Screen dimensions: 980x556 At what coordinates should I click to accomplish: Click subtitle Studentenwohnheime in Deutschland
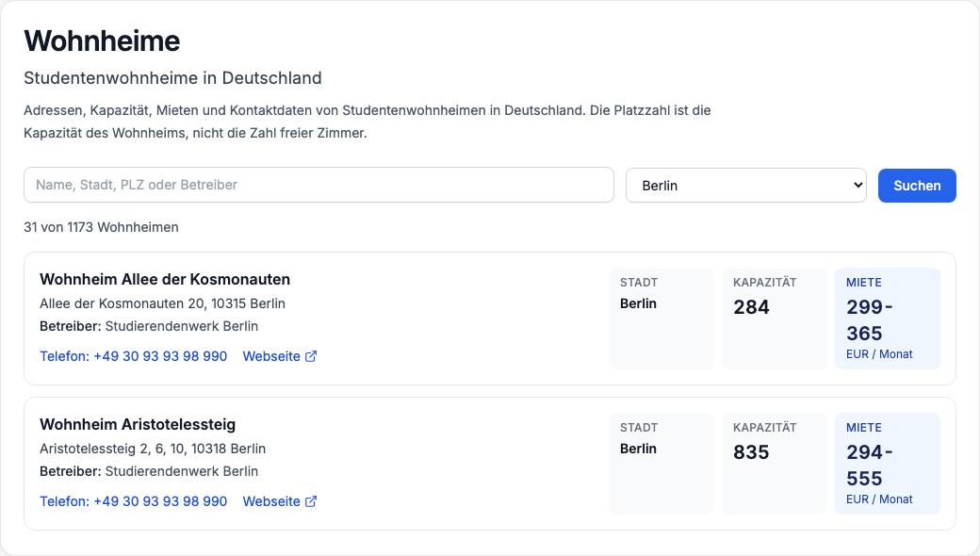click(172, 78)
